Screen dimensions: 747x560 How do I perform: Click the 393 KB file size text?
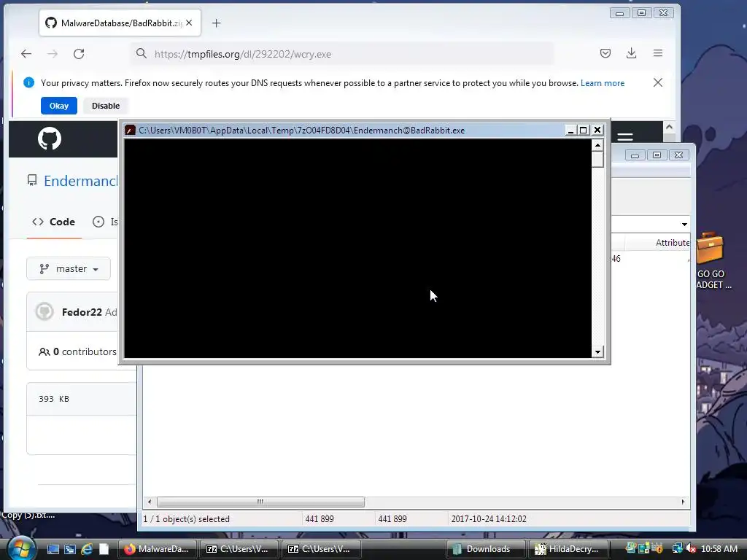(x=54, y=399)
